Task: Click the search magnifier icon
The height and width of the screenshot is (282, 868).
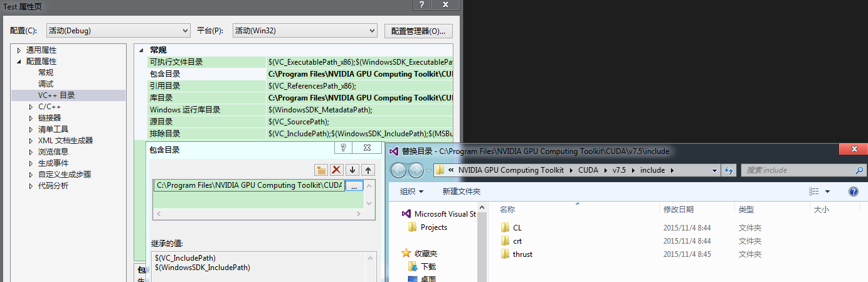Action: click(859, 170)
